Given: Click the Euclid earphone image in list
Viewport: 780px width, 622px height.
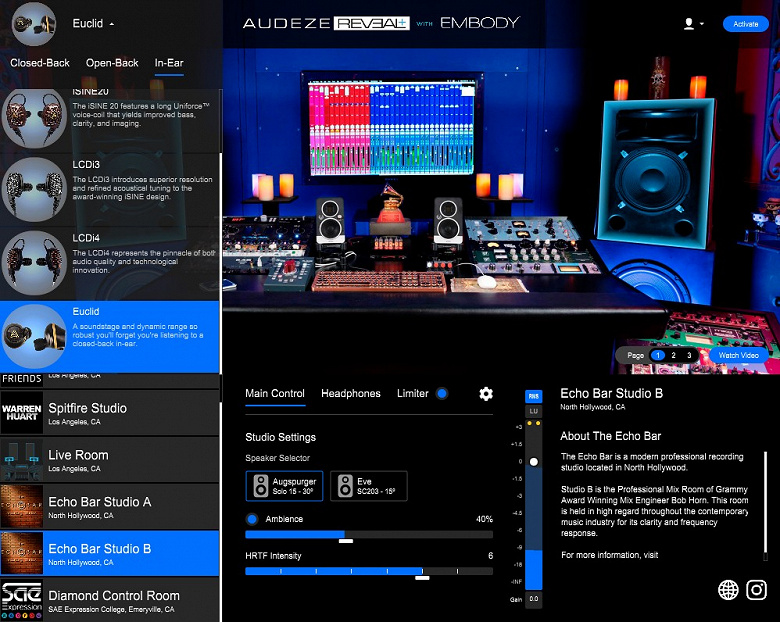Looking at the screenshot, I should point(34,336).
